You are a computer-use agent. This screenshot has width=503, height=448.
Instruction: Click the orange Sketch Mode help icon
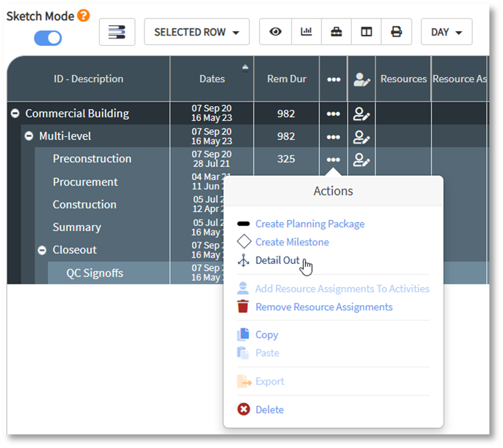[83, 16]
